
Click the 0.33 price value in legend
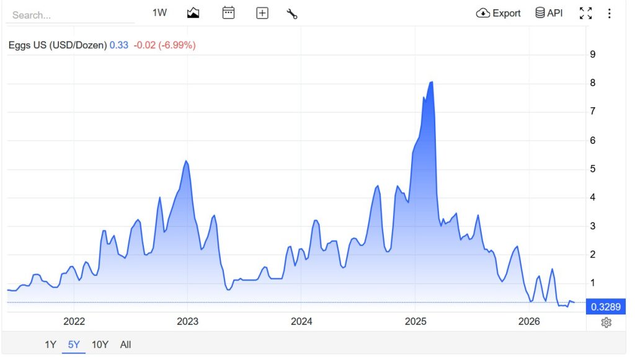(x=118, y=45)
